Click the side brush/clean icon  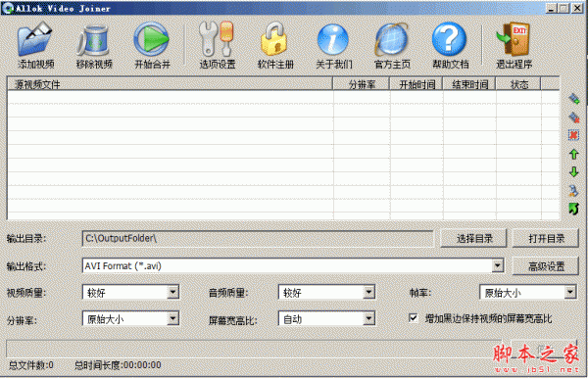(573, 190)
